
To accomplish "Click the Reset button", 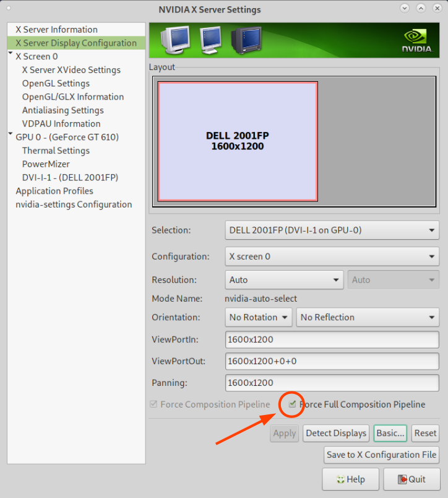I will 425,433.
